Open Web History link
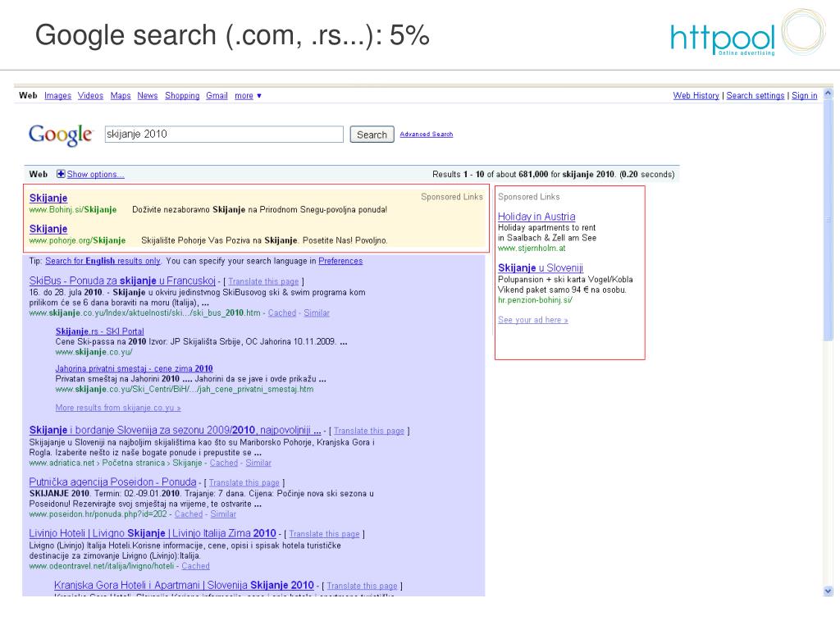This screenshot has height=630, width=840. (696, 95)
